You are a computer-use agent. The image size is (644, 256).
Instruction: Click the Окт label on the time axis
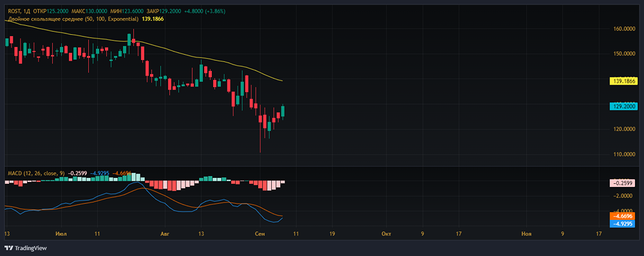coord(386,234)
